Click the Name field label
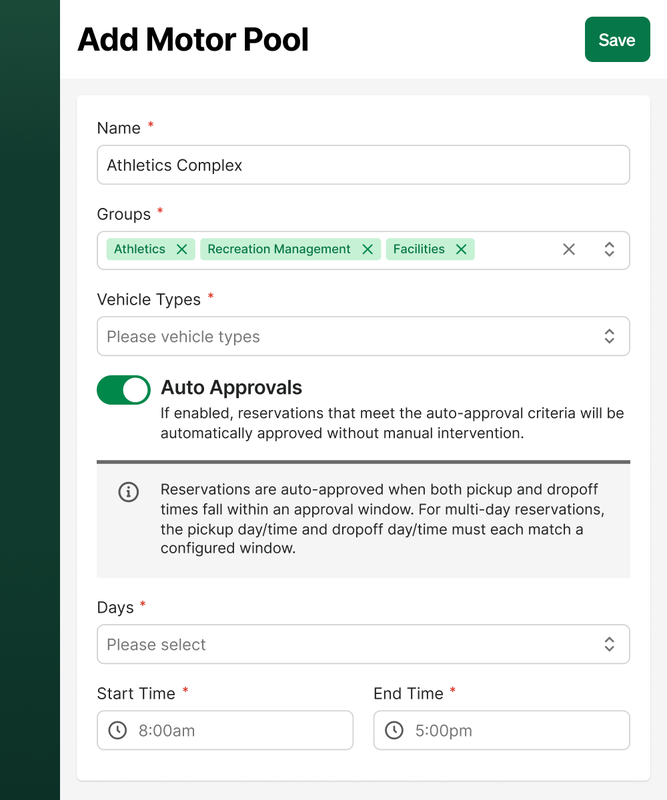 tap(118, 128)
